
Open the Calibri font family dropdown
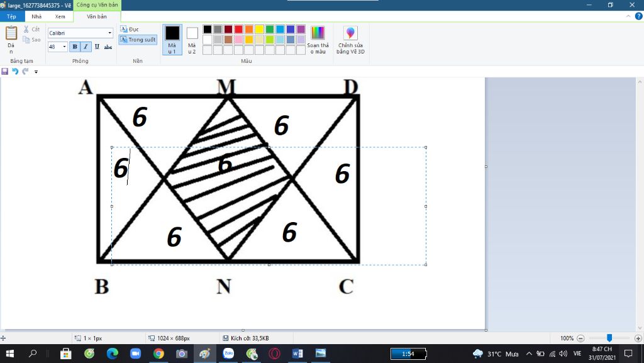[109, 33]
